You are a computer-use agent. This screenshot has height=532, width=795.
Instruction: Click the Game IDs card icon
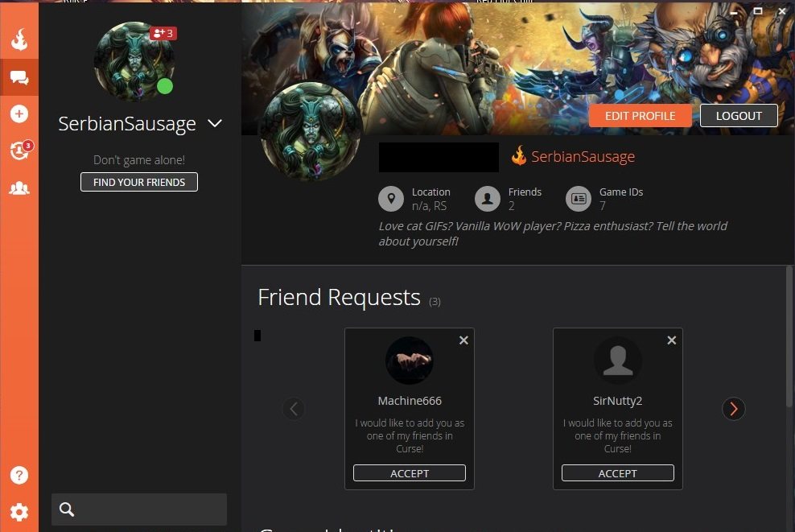(x=579, y=198)
